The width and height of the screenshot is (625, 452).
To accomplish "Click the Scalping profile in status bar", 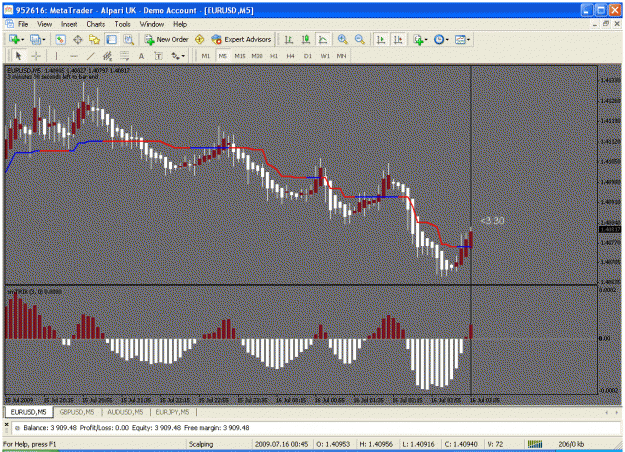I will (201, 444).
